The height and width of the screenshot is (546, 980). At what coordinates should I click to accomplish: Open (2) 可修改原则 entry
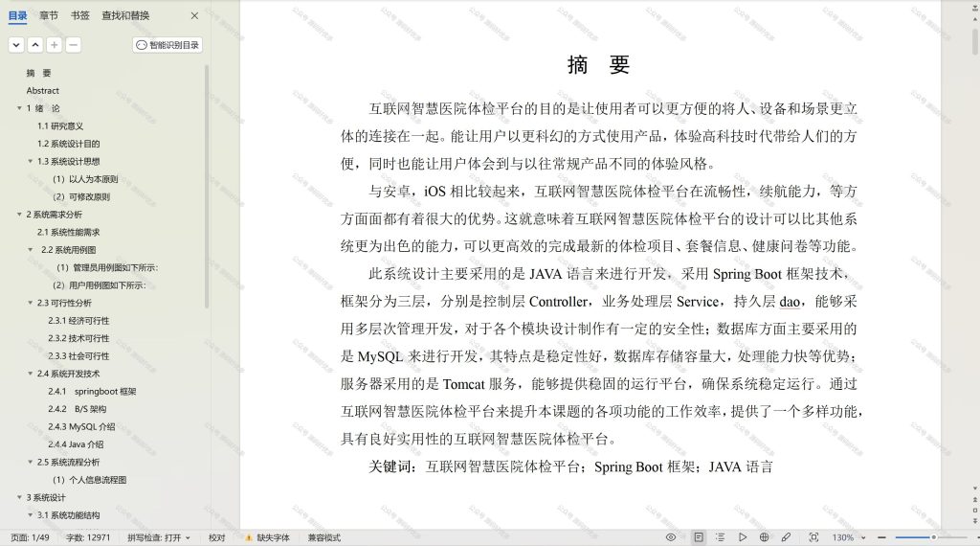tap(81, 197)
